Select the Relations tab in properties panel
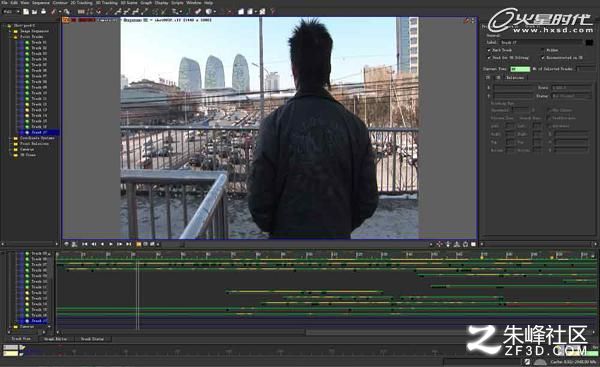This screenshot has width=600, height=367. pos(515,78)
